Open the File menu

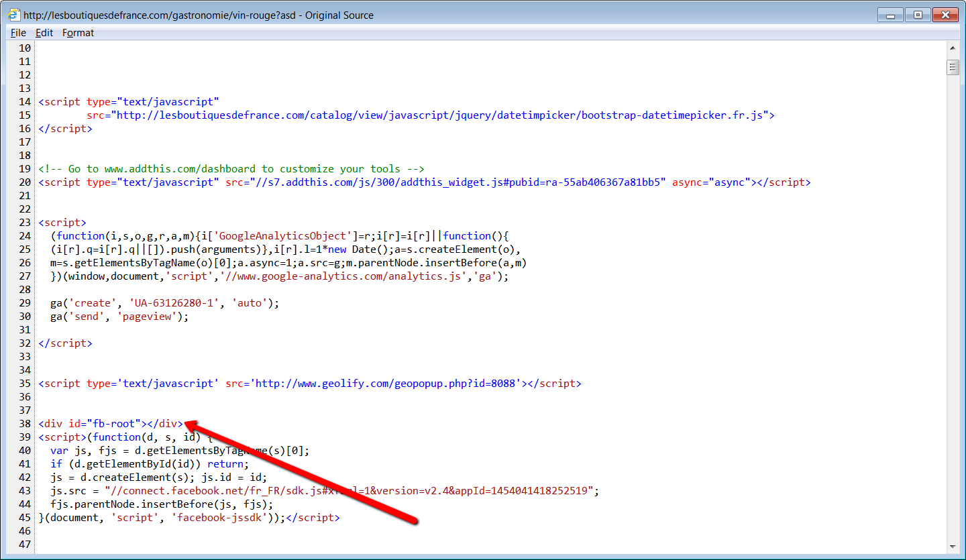point(18,33)
